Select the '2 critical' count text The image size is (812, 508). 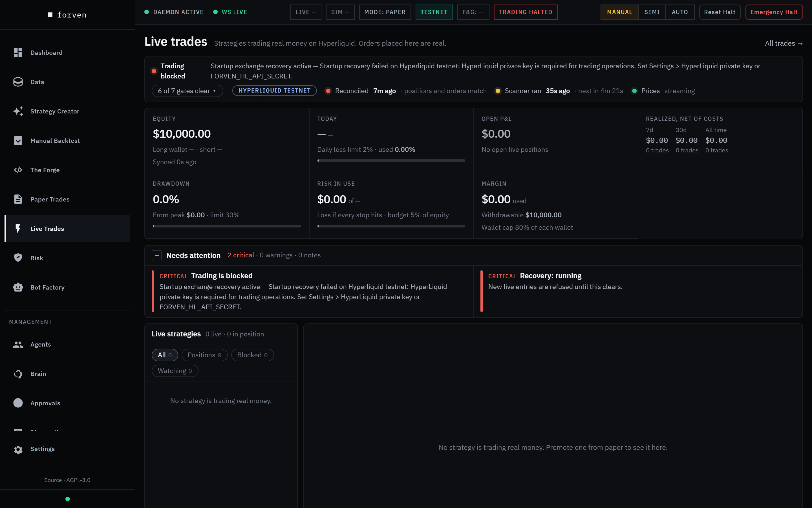pyautogui.click(x=240, y=255)
